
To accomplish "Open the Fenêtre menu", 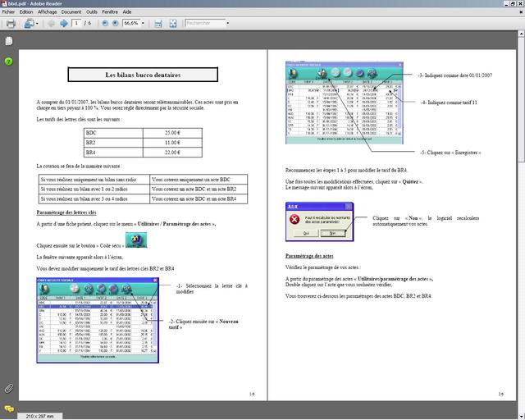I will (x=110, y=11).
